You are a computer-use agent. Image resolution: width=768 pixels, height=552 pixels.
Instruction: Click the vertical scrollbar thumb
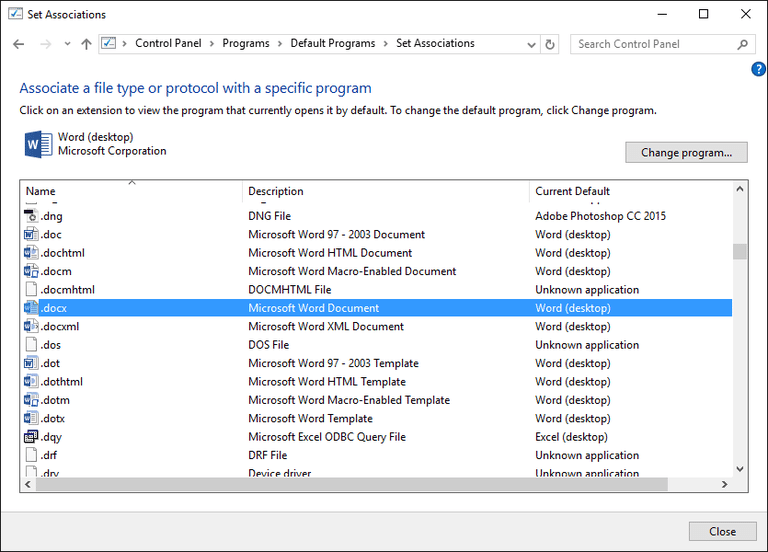740,252
